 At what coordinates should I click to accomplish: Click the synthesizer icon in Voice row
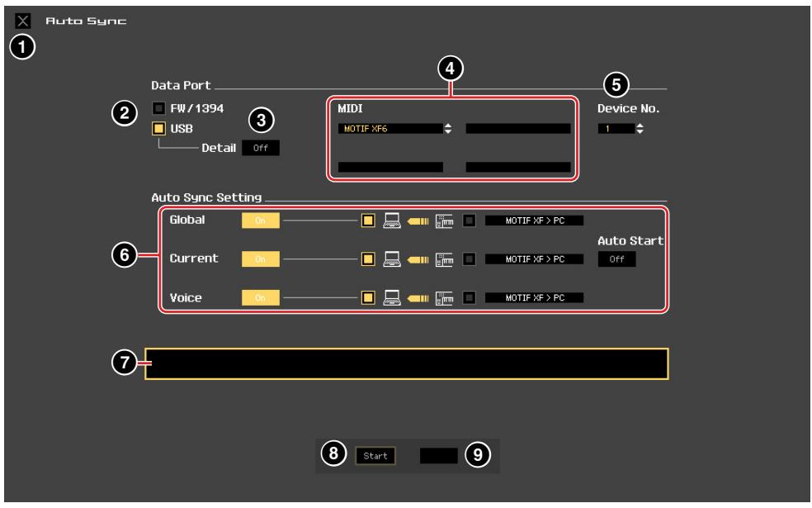(x=444, y=298)
